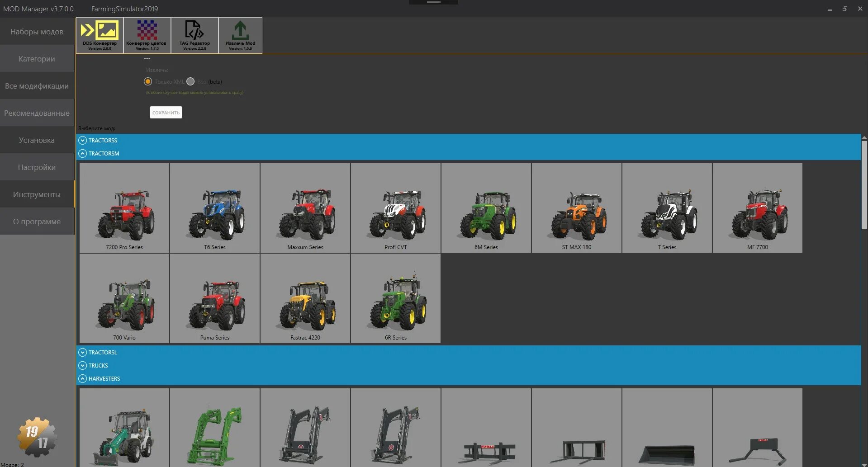868x467 pixels.
Task: Select the T6 Series tractor mod
Action: [x=215, y=208]
